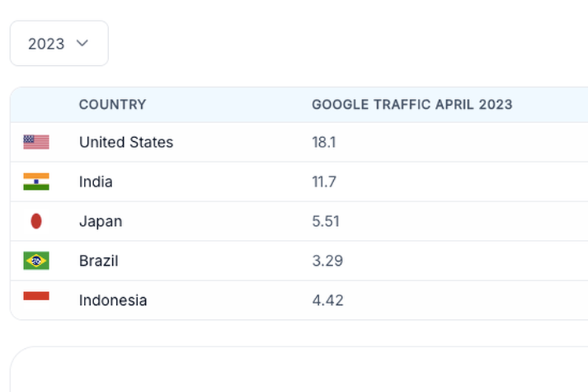The width and height of the screenshot is (588, 392).
Task: Click the United States flag icon
Action: point(36,142)
